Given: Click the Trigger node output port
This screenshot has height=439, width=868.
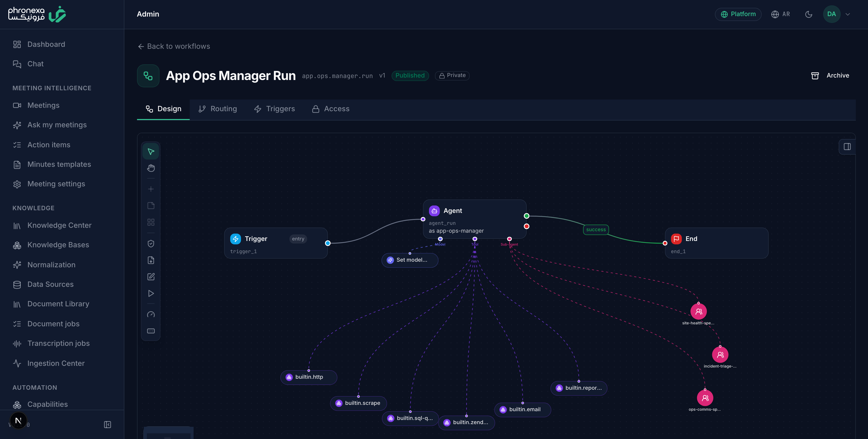Looking at the screenshot, I should (327, 243).
